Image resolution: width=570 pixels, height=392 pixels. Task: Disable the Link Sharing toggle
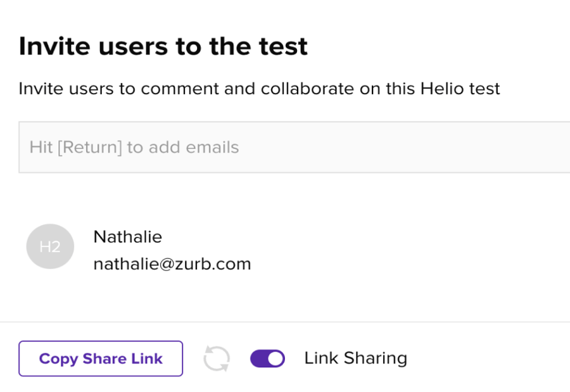(267, 358)
